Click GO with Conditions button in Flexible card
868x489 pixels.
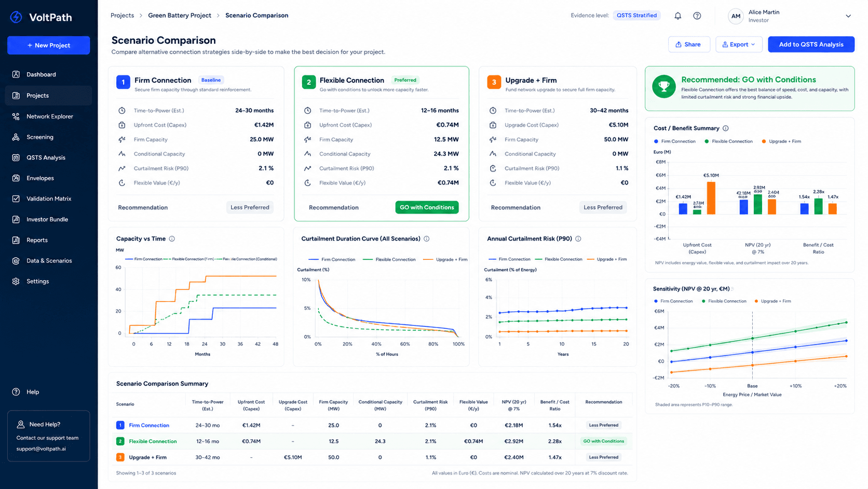(x=427, y=207)
